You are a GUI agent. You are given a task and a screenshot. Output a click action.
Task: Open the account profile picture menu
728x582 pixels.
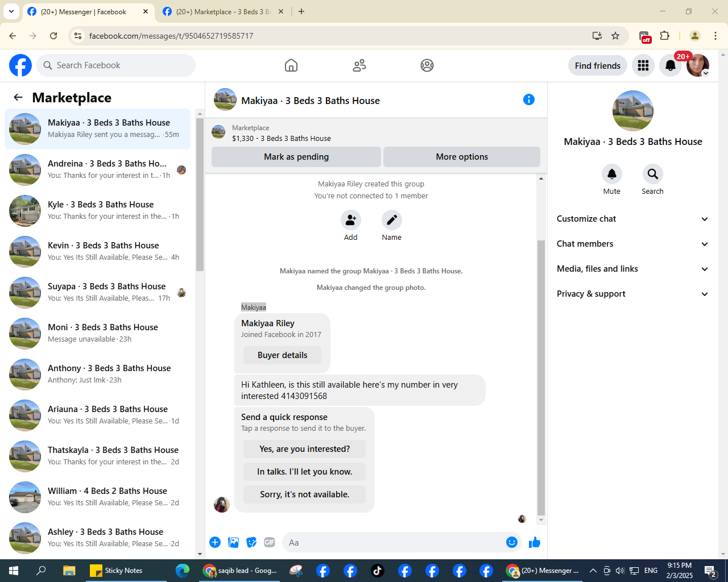pyautogui.click(x=698, y=65)
